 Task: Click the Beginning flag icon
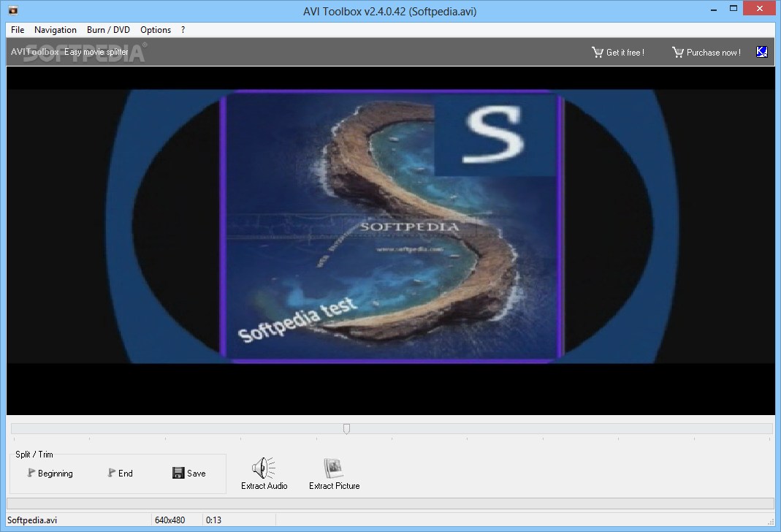pos(31,473)
